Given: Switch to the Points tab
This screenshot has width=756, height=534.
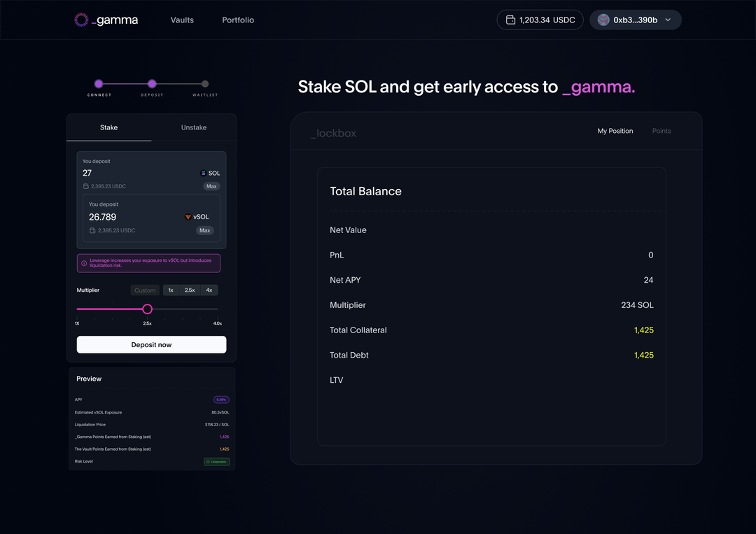Looking at the screenshot, I should point(661,131).
